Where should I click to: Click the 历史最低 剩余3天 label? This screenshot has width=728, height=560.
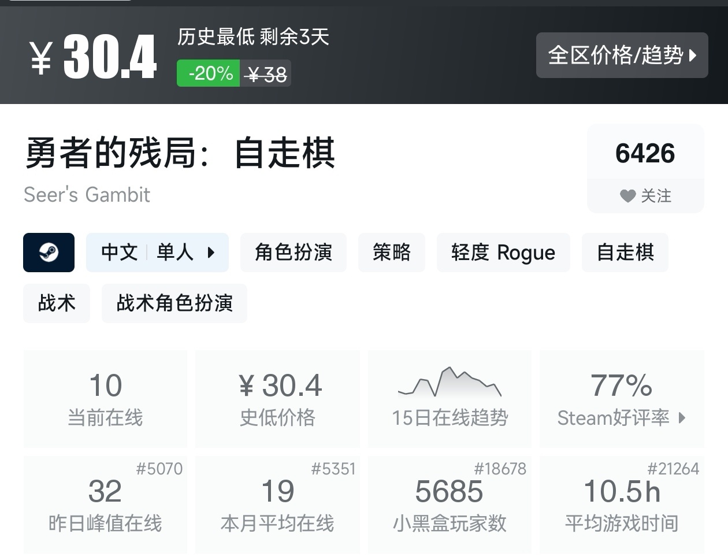[x=253, y=37]
